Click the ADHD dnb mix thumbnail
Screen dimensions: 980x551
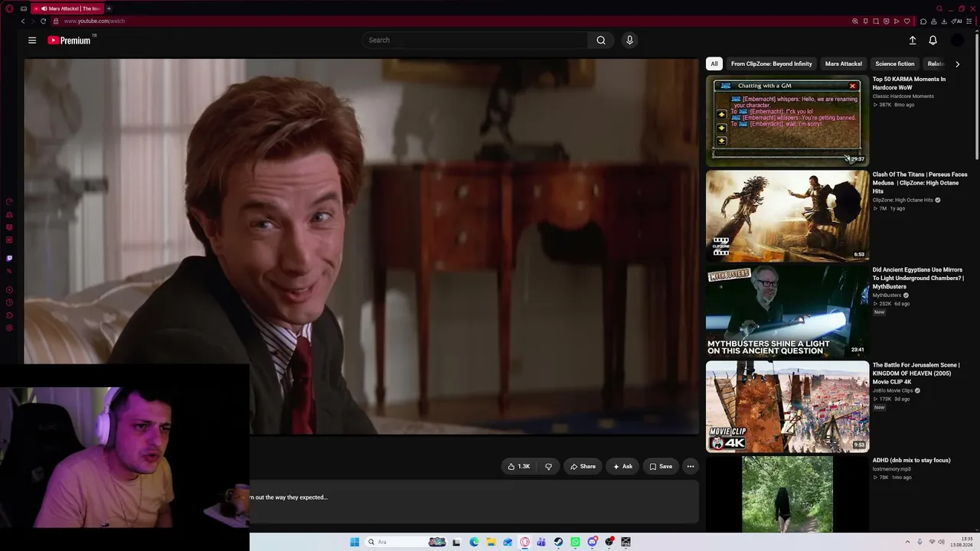[787, 494]
